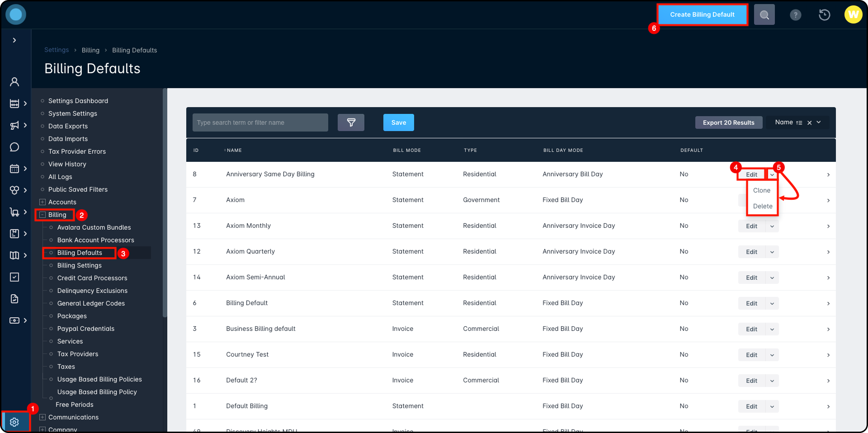
Task: Open the chat bubble icon in sidebar
Action: tap(14, 147)
